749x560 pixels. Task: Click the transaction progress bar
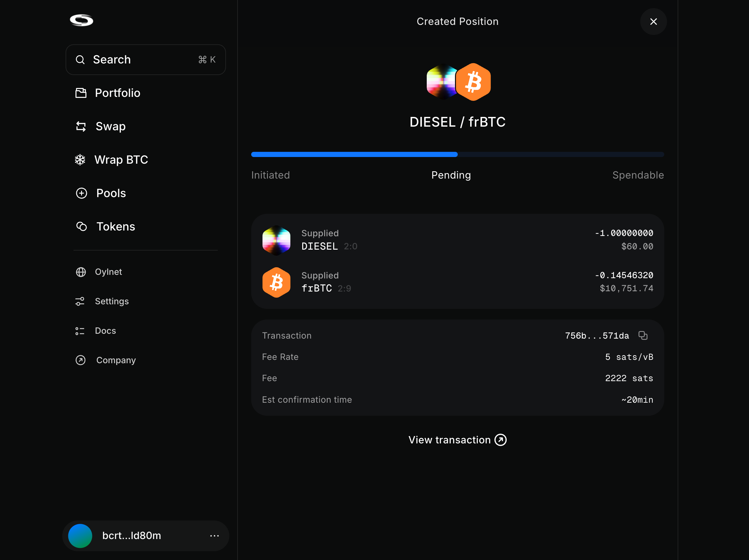[x=457, y=154]
